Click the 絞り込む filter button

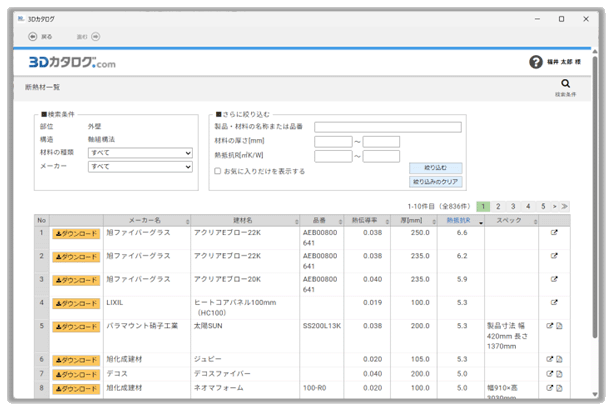pyautogui.click(x=436, y=168)
